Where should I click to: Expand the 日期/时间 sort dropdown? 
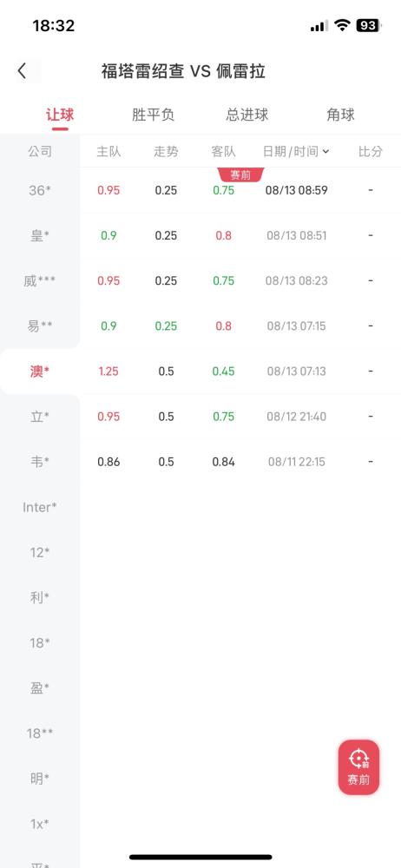[x=296, y=151]
